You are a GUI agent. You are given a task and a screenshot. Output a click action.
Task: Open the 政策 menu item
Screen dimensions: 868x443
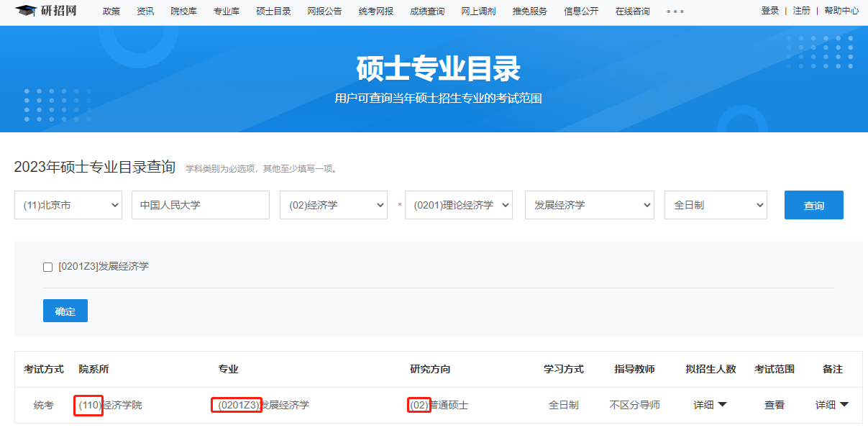click(x=111, y=12)
